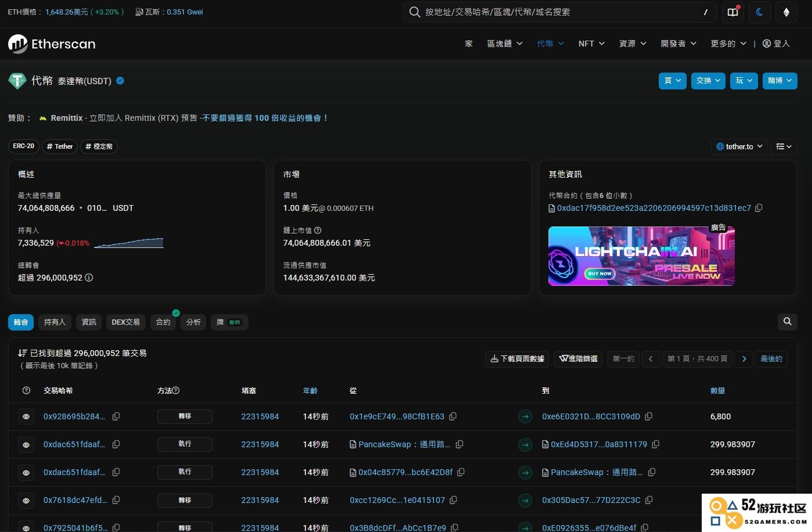Switch to the DEX交易 tab

126,322
